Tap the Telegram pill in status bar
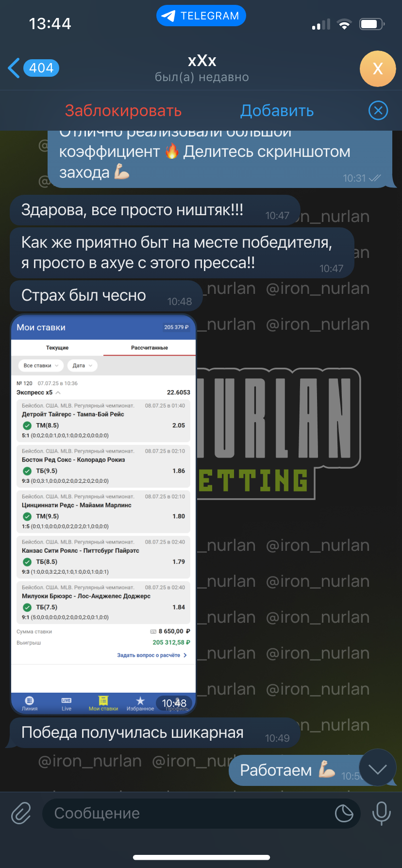This screenshot has width=402, height=868. 201,16
